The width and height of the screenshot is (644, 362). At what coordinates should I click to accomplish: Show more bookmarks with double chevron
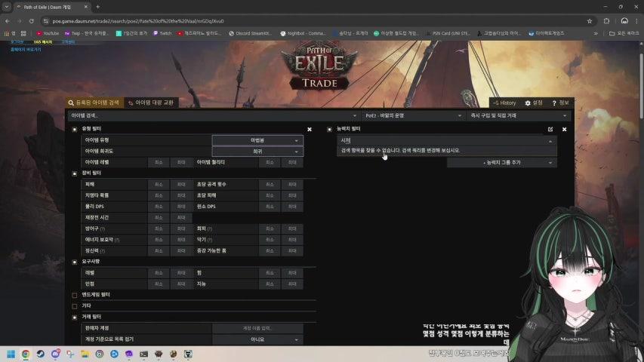point(596,33)
